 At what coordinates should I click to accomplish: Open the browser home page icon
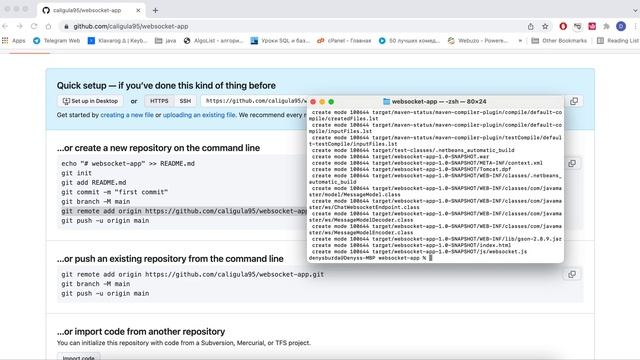point(49,26)
